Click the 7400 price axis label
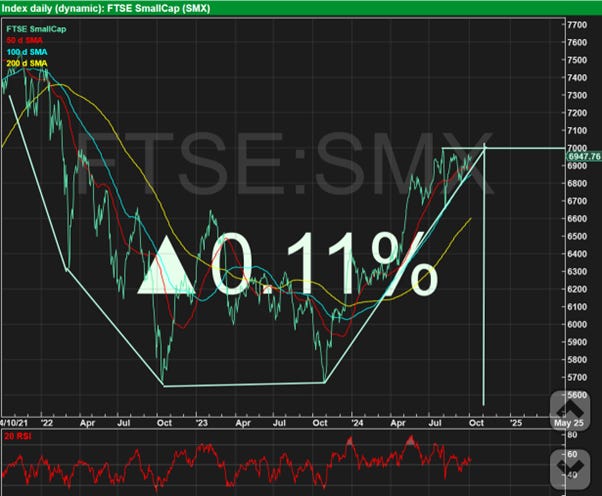The height and width of the screenshot is (496, 602). pyautogui.click(x=577, y=78)
